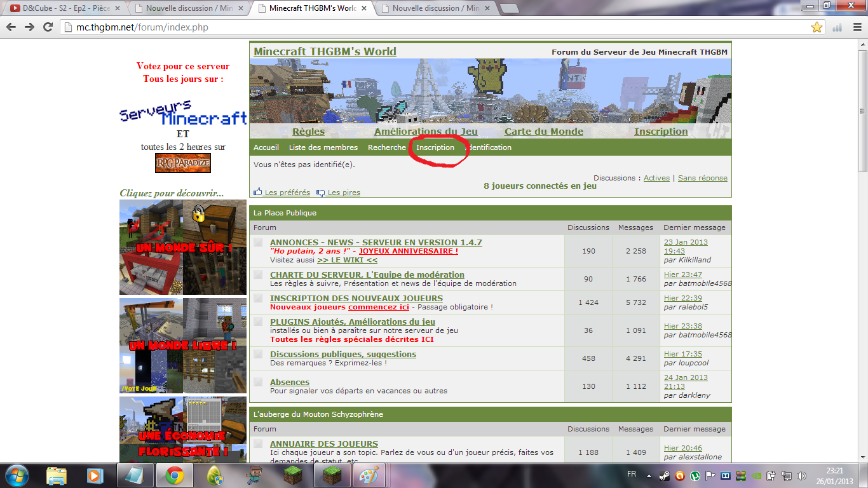This screenshot has width=868, height=488.
Task: Click the address bar URL field
Action: (x=432, y=27)
